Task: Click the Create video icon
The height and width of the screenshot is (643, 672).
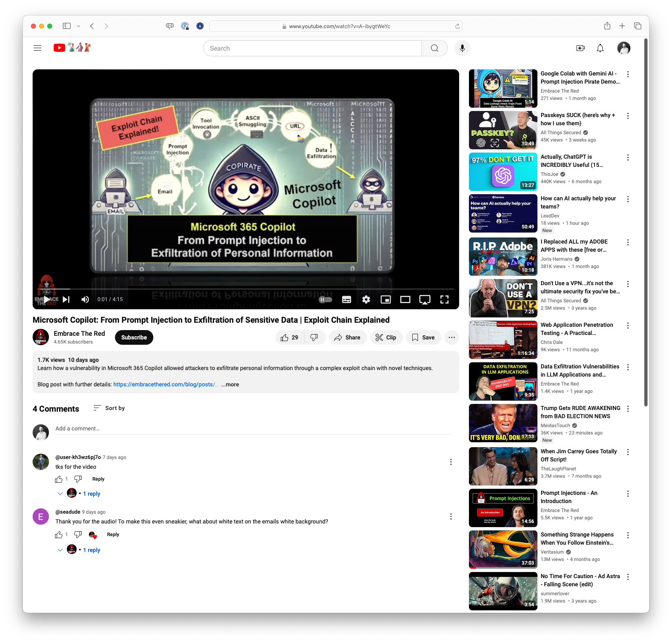Action: (580, 48)
